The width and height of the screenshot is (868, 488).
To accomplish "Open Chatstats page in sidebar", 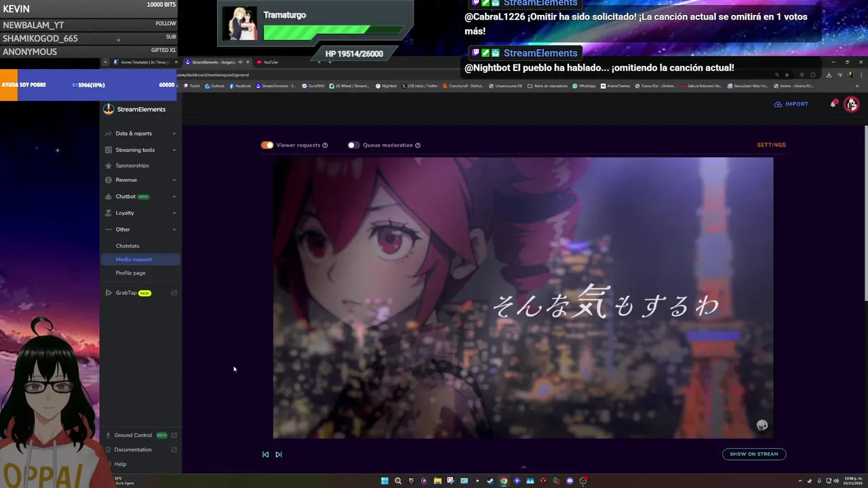I will [127, 246].
